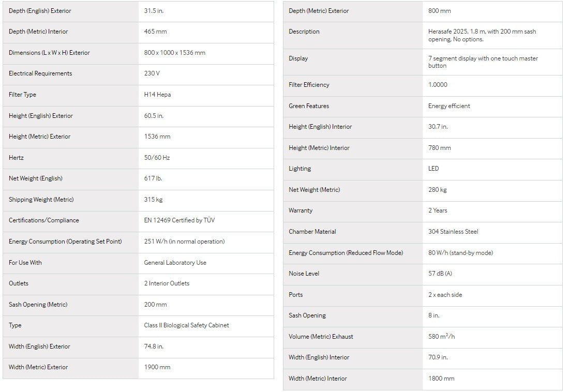Click the "EN 12469 Certified by TÜV" text
Viewport: 569px width, 392px height.
pos(179,220)
